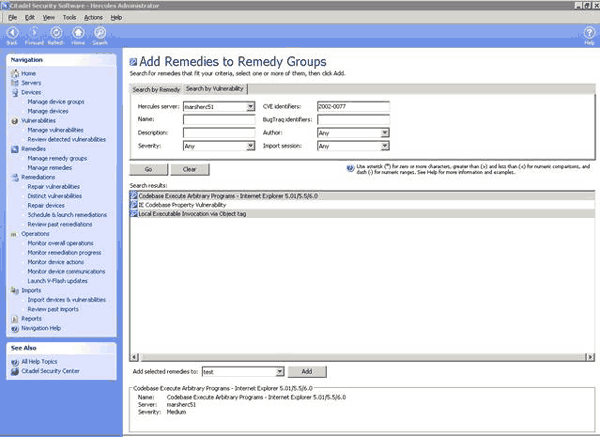Click the Forward navigation icon
Image resolution: width=600 pixels, height=437 pixels.
[x=34, y=32]
